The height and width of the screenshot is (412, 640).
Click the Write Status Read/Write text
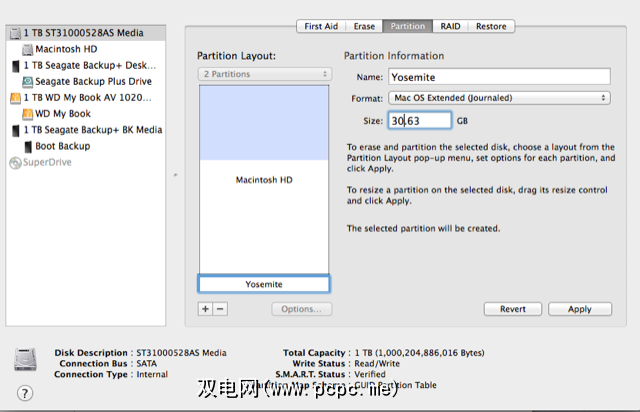377,363
